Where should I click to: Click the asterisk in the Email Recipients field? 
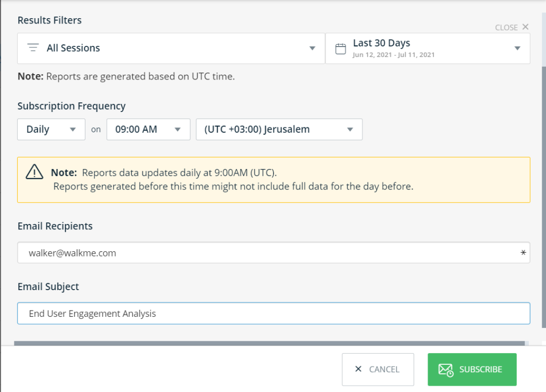click(x=523, y=253)
